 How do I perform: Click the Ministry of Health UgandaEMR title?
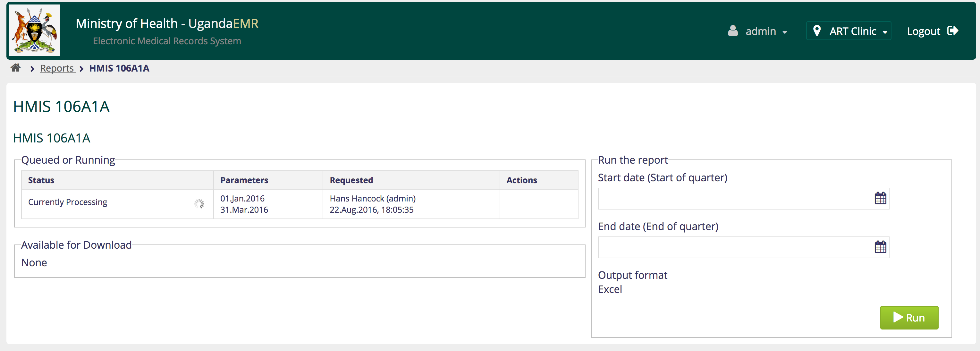click(x=167, y=24)
